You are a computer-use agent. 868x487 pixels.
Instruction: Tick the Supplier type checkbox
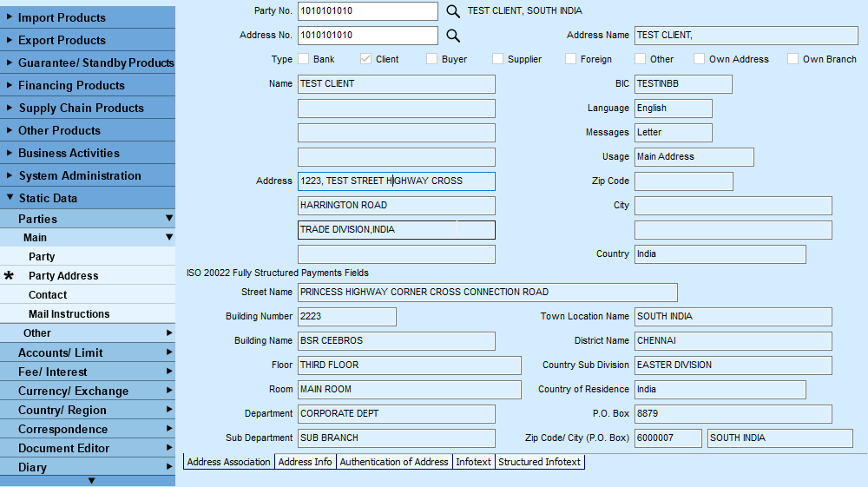click(497, 59)
